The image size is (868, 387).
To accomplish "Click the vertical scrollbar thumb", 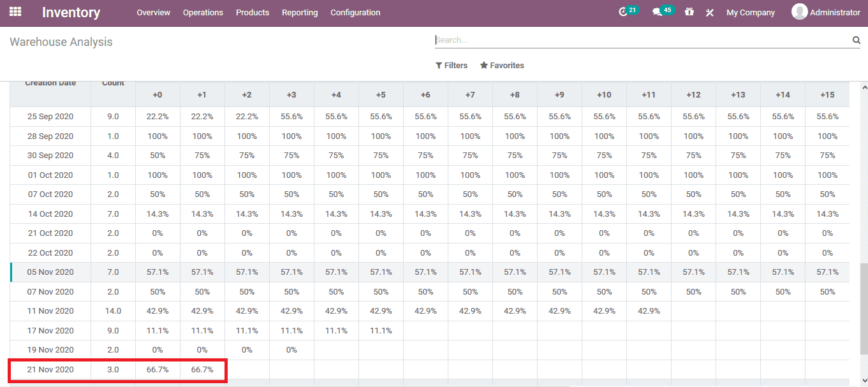I will coord(864,310).
